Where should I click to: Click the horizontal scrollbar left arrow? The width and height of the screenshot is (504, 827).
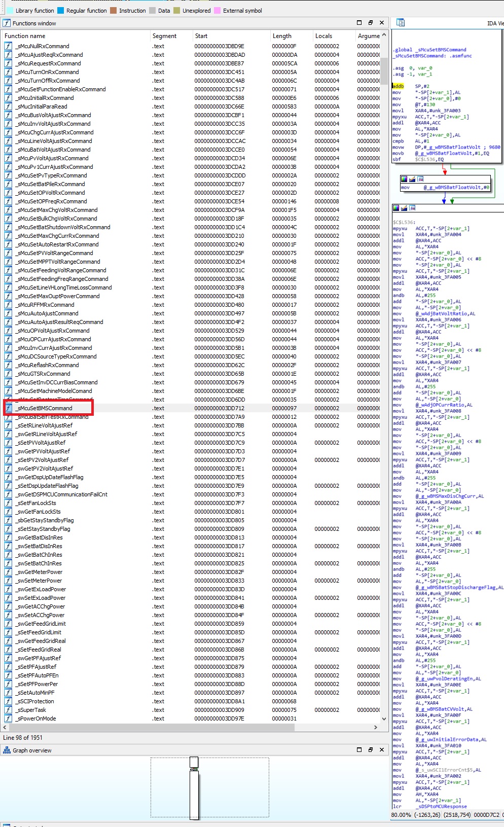coord(5,727)
